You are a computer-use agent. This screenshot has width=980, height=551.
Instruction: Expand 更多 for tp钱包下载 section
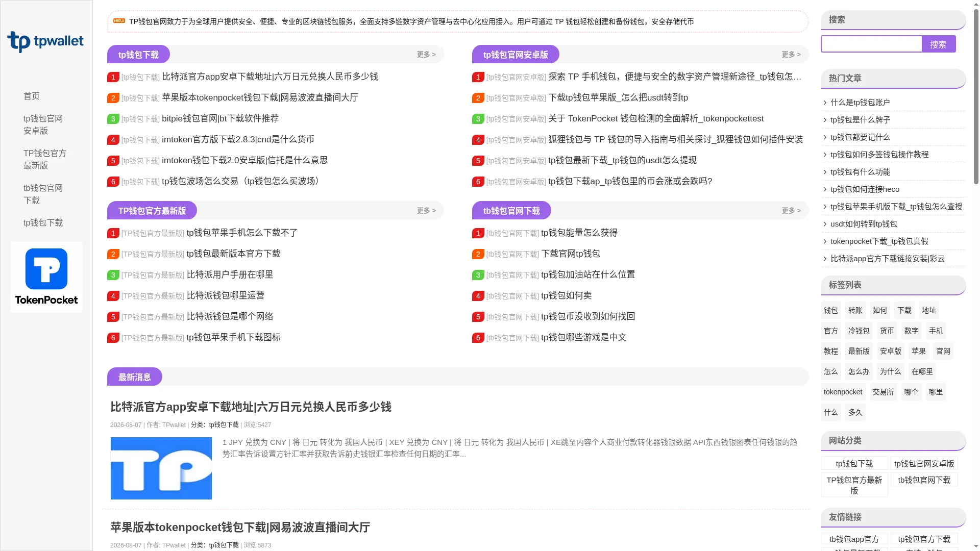(x=426, y=55)
